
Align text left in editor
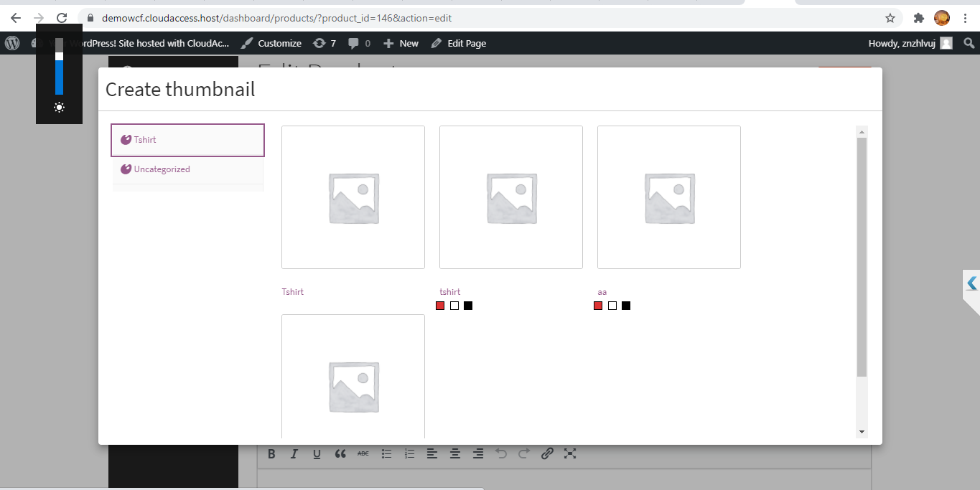tap(432, 453)
